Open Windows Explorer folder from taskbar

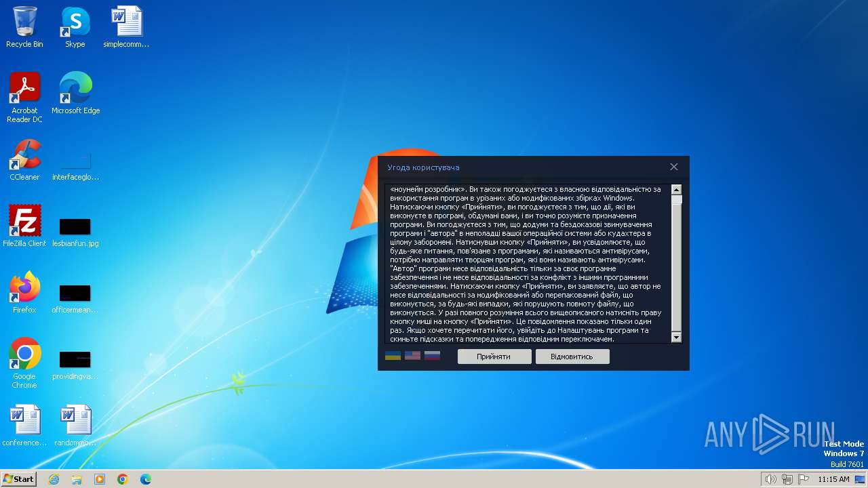pyautogui.click(x=77, y=479)
